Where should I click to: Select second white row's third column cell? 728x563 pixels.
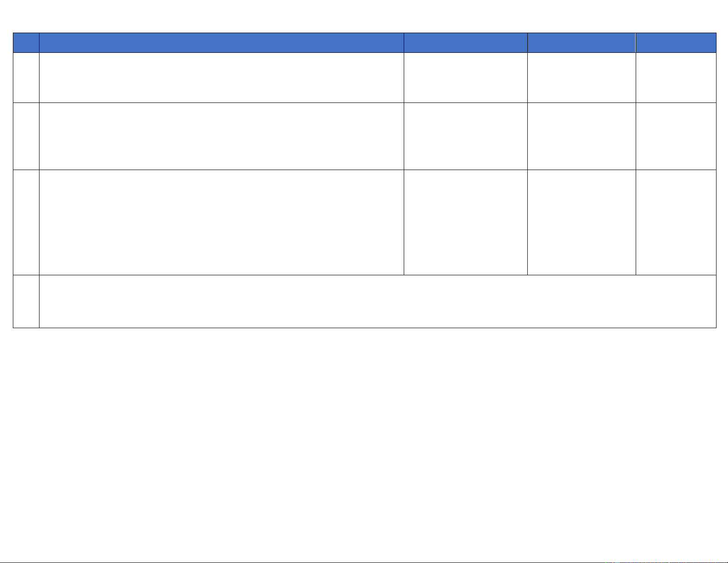click(465, 136)
